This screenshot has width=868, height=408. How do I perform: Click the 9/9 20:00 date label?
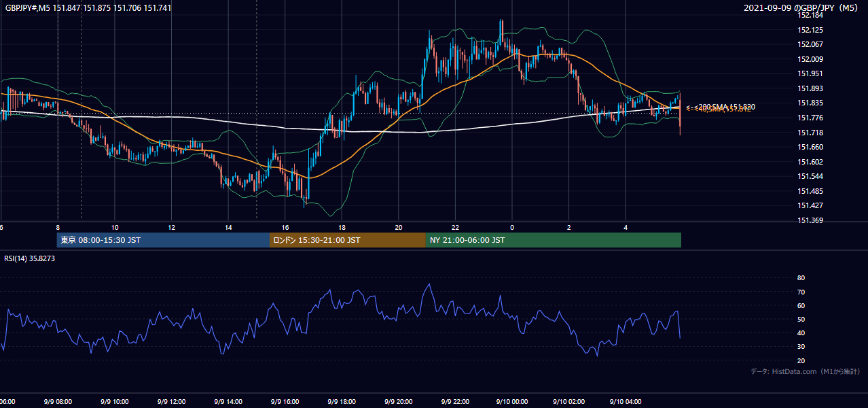point(398,402)
